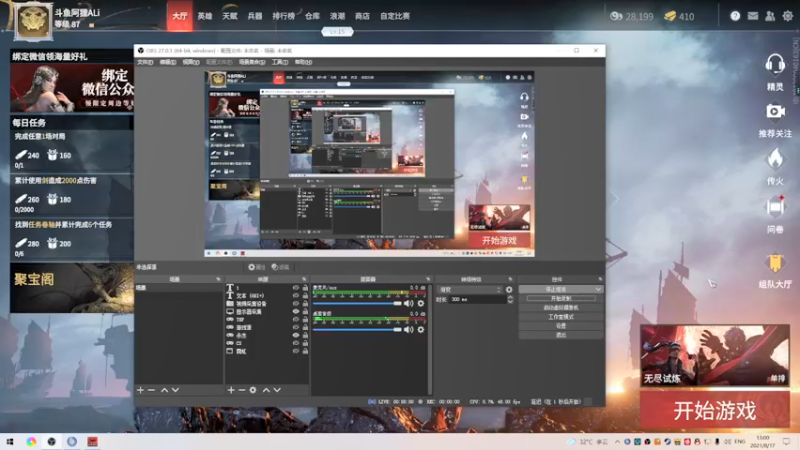
Task: Click the 精灵 headset icon
Action: (x=775, y=65)
